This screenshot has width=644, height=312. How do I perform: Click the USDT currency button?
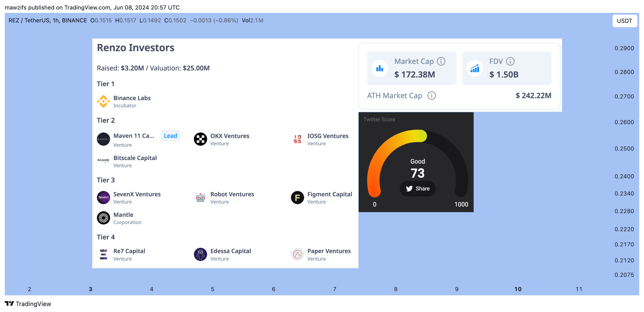[624, 21]
